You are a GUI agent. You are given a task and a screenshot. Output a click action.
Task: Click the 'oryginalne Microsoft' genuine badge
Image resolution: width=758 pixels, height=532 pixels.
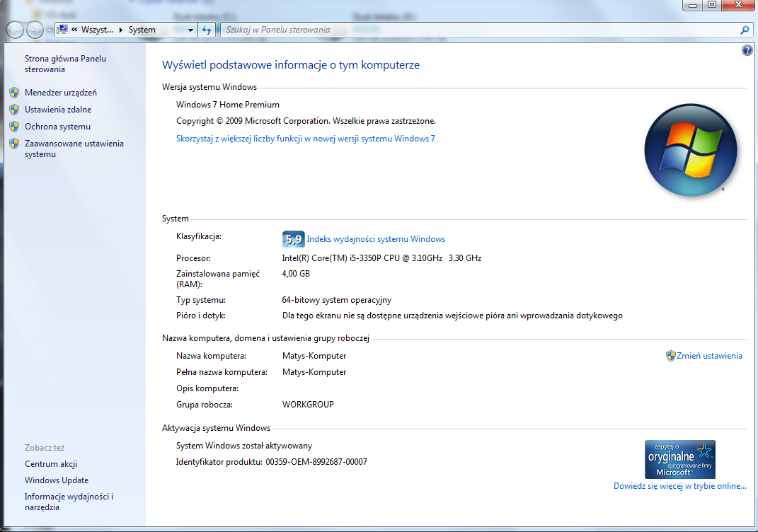(679, 459)
